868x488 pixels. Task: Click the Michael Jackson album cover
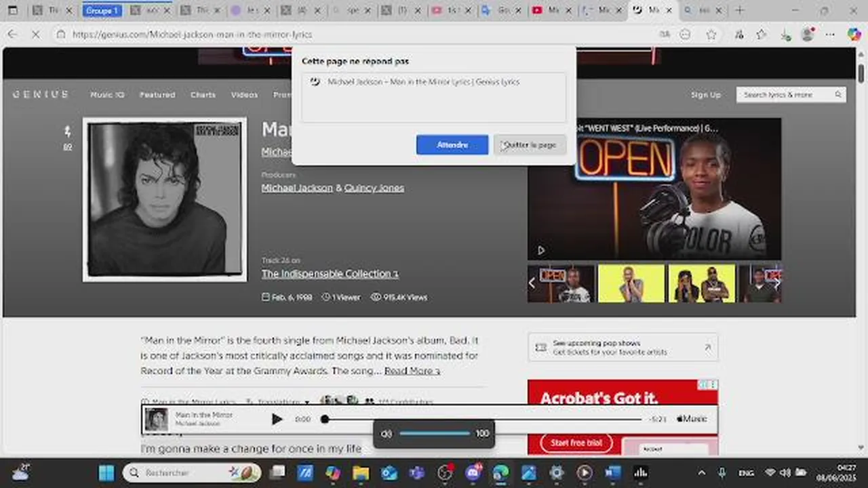coord(165,200)
